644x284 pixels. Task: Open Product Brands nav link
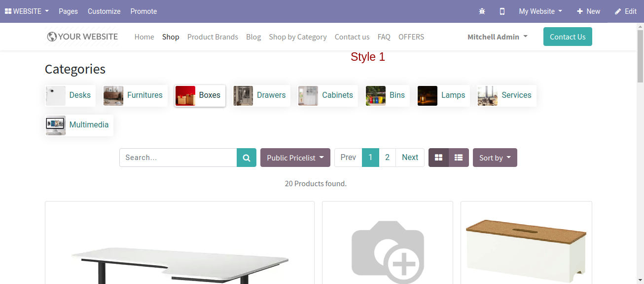coord(213,37)
